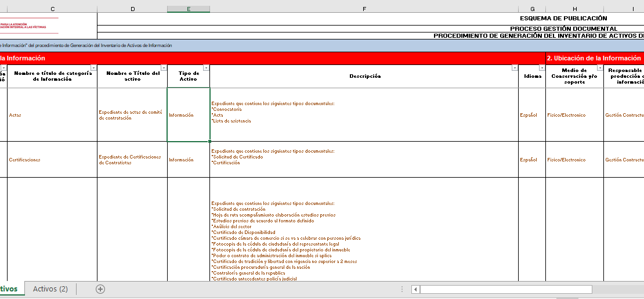Select 'Gestión Contractu' cell in Certificaciones row
Image resolution: width=644 pixels, height=299 pixels.
(624, 160)
